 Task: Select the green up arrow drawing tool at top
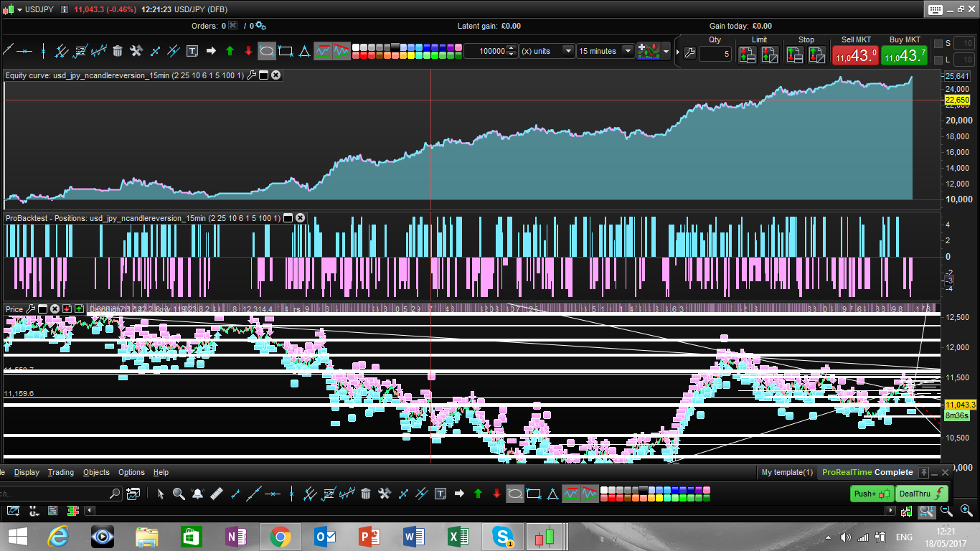[230, 51]
